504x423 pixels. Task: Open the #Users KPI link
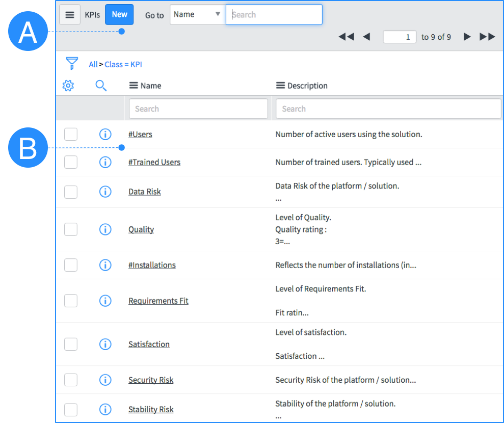click(140, 135)
